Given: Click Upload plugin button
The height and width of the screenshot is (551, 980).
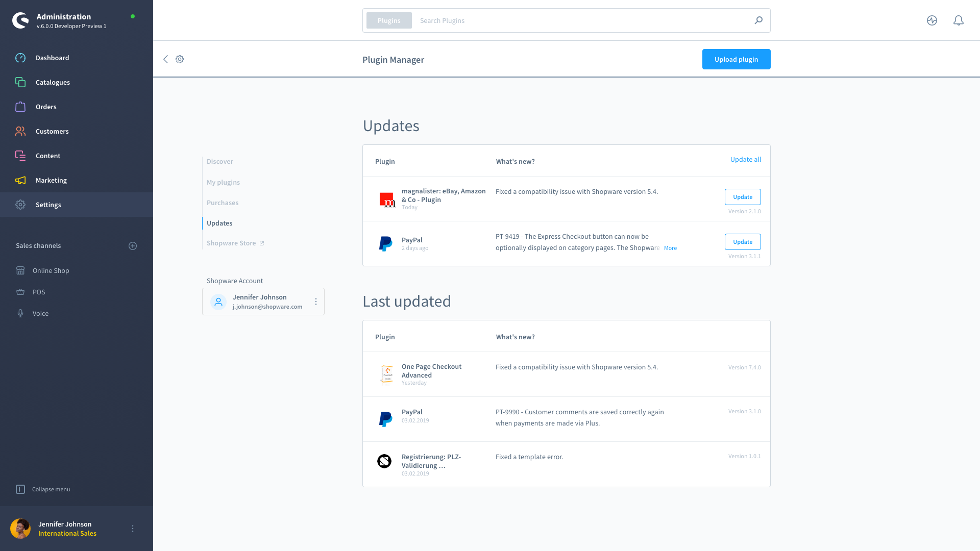Looking at the screenshot, I should coord(736,59).
